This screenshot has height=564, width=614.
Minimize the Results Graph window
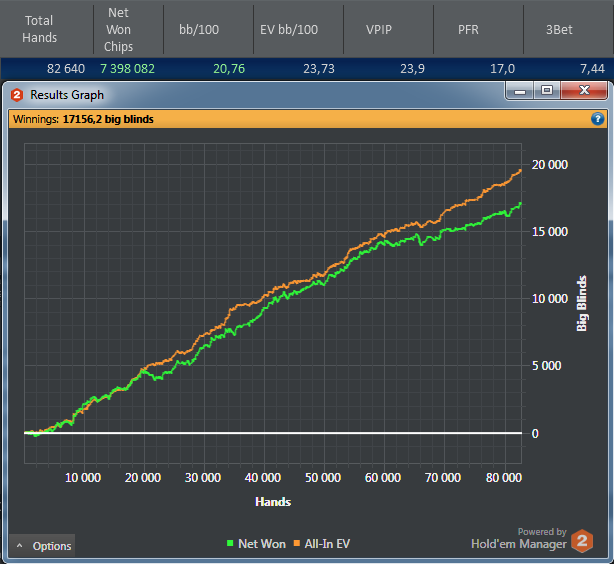(x=520, y=91)
